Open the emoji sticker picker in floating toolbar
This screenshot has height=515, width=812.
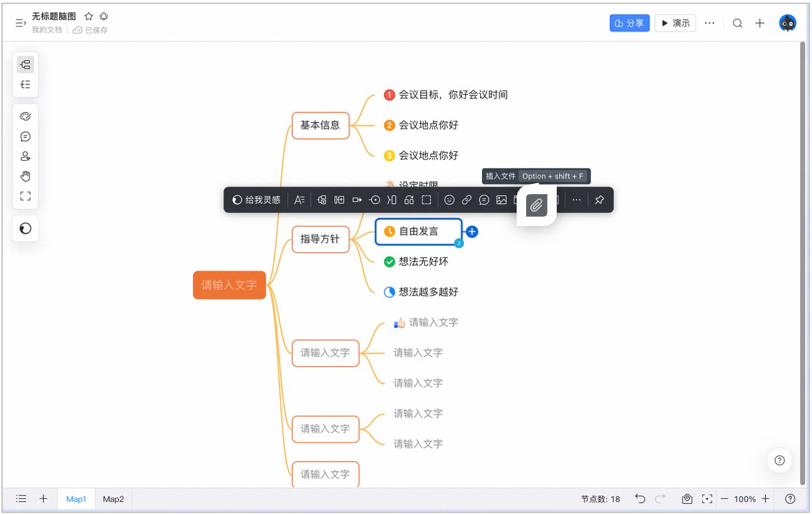pyautogui.click(x=449, y=200)
